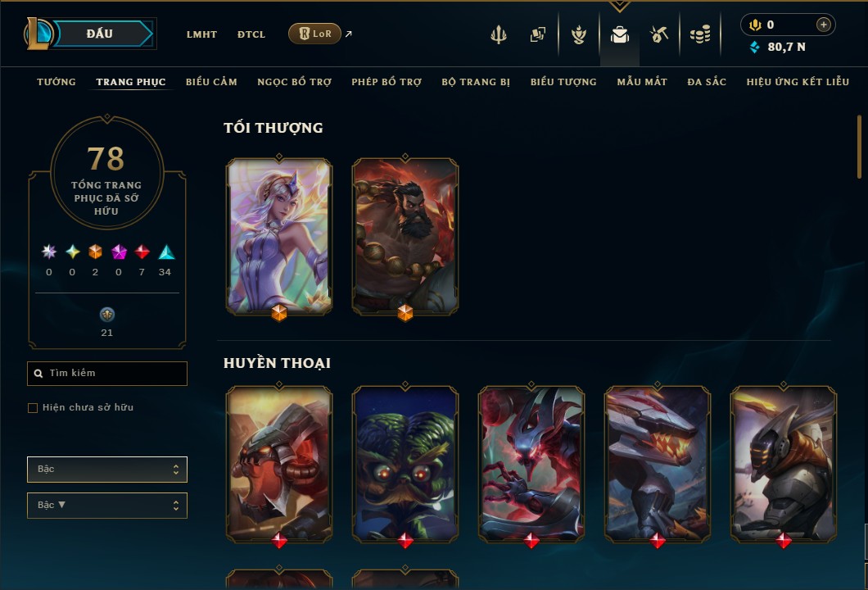This screenshot has height=590, width=868.
Task: Open the Store coins icon in top bar
Action: tap(700, 34)
